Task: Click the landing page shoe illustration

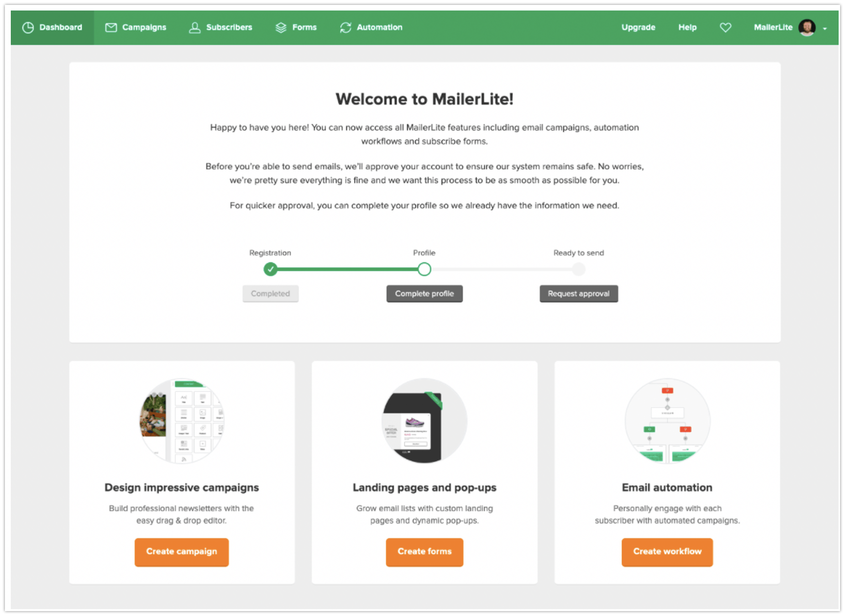Action: 424,421
